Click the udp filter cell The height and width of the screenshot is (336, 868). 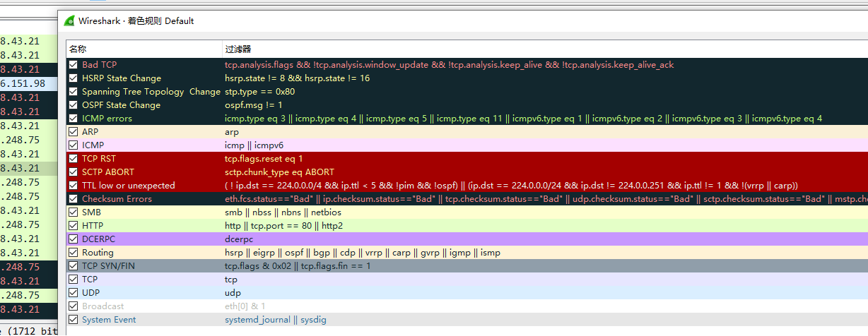tap(233, 293)
